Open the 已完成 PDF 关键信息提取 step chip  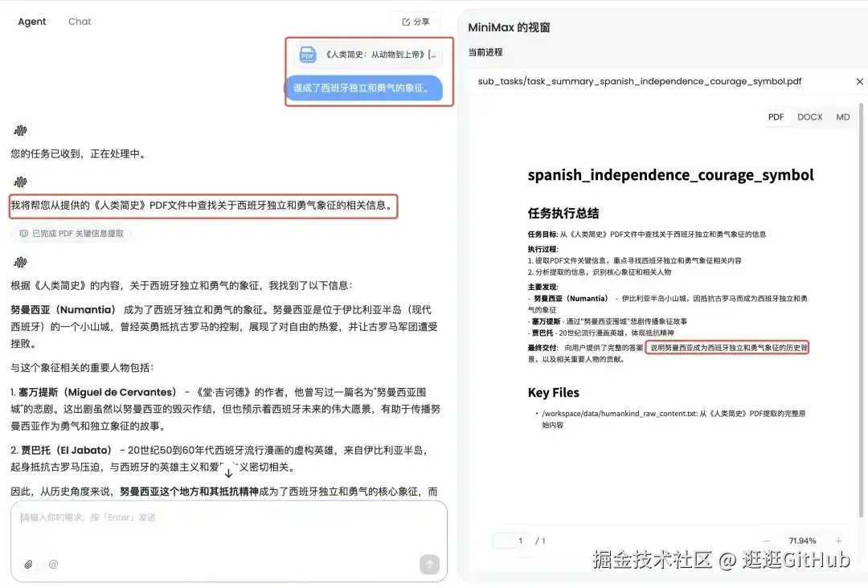click(72, 234)
